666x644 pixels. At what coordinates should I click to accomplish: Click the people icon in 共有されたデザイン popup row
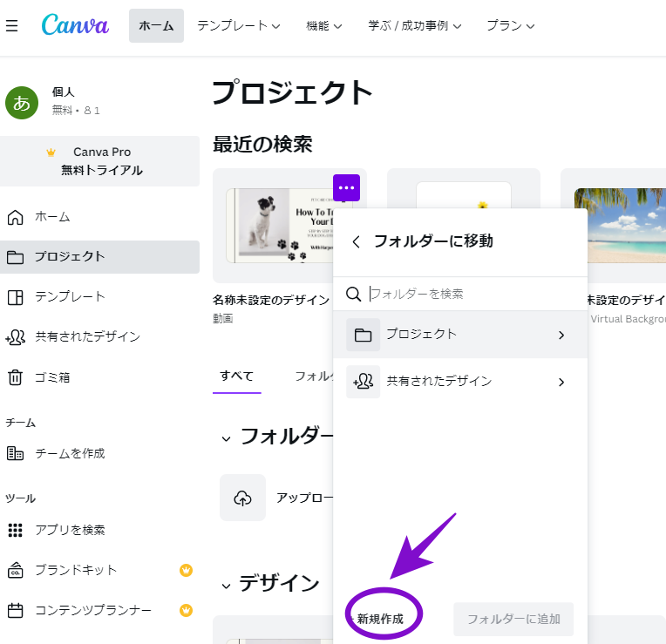363,381
